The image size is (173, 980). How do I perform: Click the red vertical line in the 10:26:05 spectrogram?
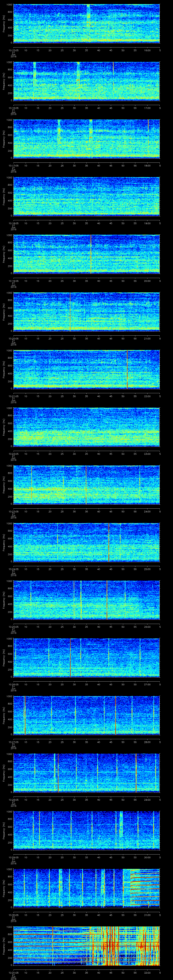tap(70, 657)
